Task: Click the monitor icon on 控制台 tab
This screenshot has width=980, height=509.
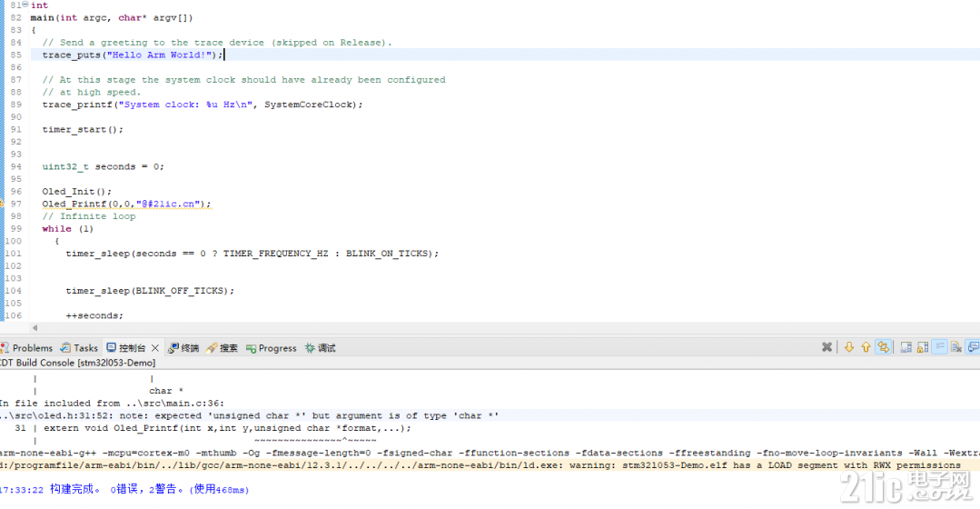Action: pos(111,348)
